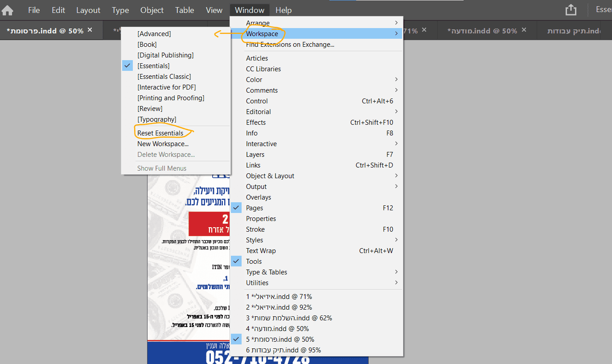Expand the Arrange submenu
Viewport: 612px width, 364px height.
(x=316, y=23)
